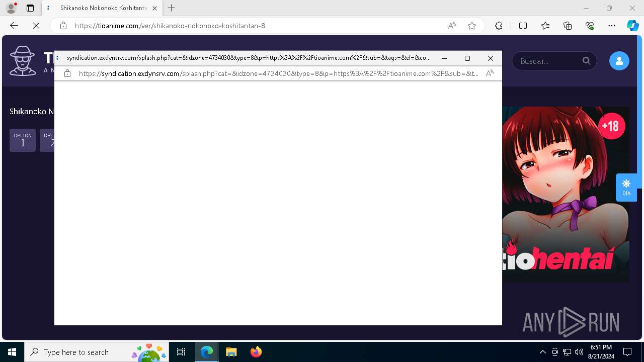Screen dimensions: 644x362
Task: Maximize the syndication.exdynsrv.com popup
Action: tap(467, 58)
